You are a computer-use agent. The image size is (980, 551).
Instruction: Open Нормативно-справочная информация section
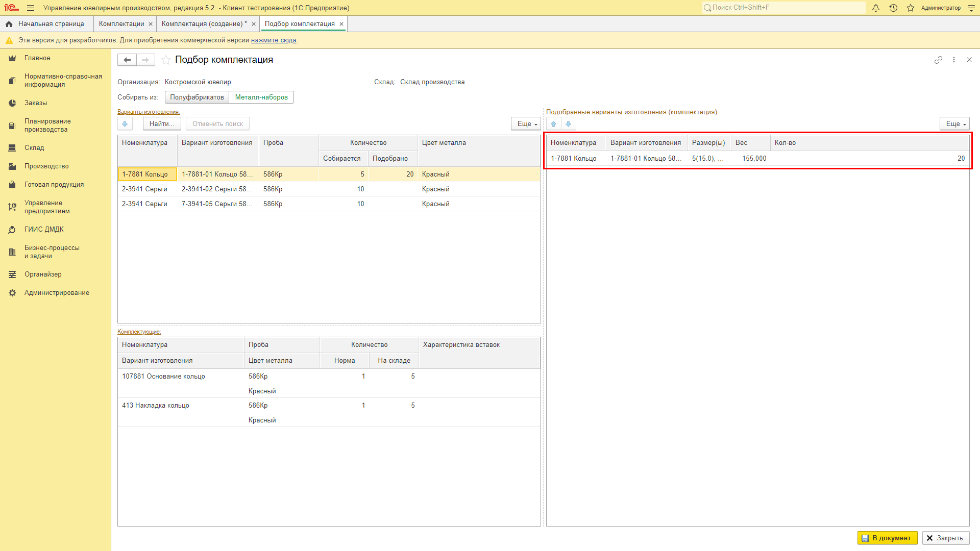coord(63,81)
